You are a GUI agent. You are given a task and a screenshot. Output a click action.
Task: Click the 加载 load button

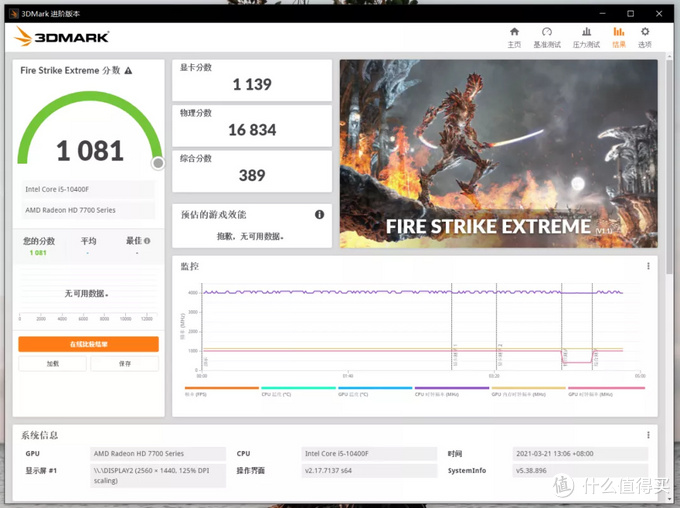click(52, 364)
